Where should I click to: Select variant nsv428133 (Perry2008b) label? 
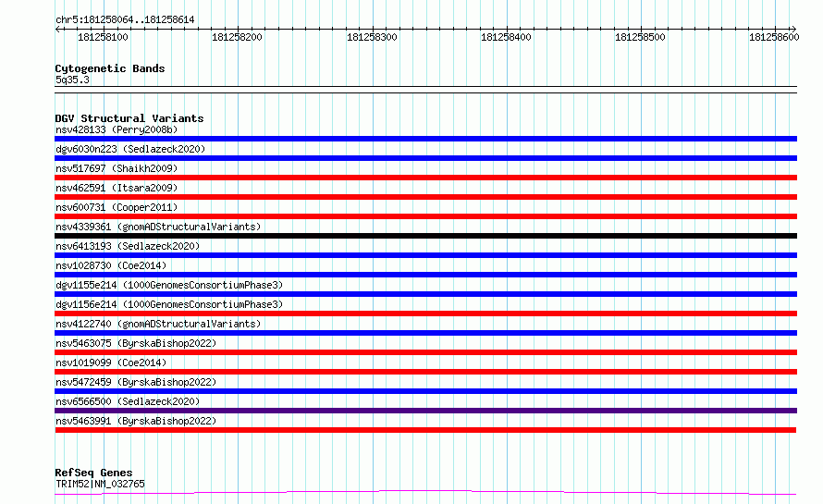(x=117, y=129)
